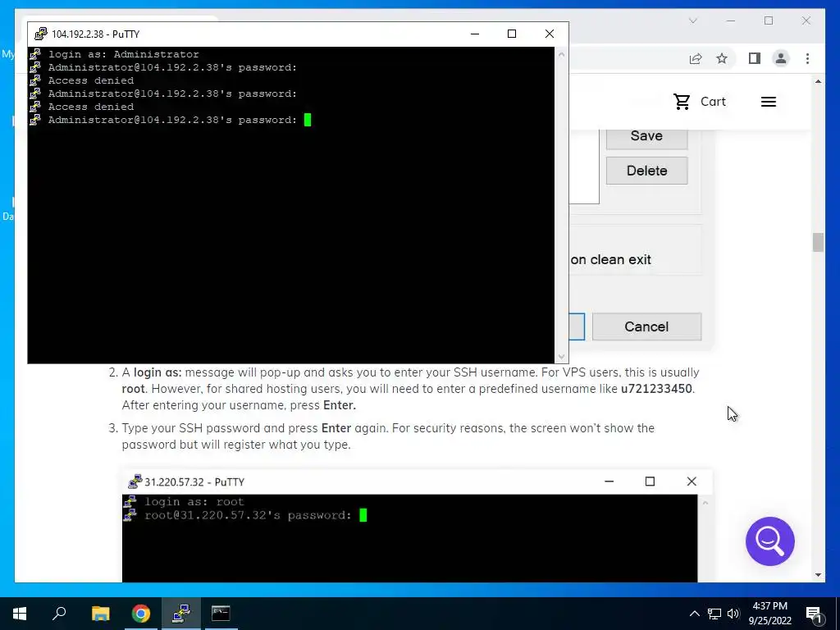Open the Chrome share page icon
840x630 pixels.
696,58
